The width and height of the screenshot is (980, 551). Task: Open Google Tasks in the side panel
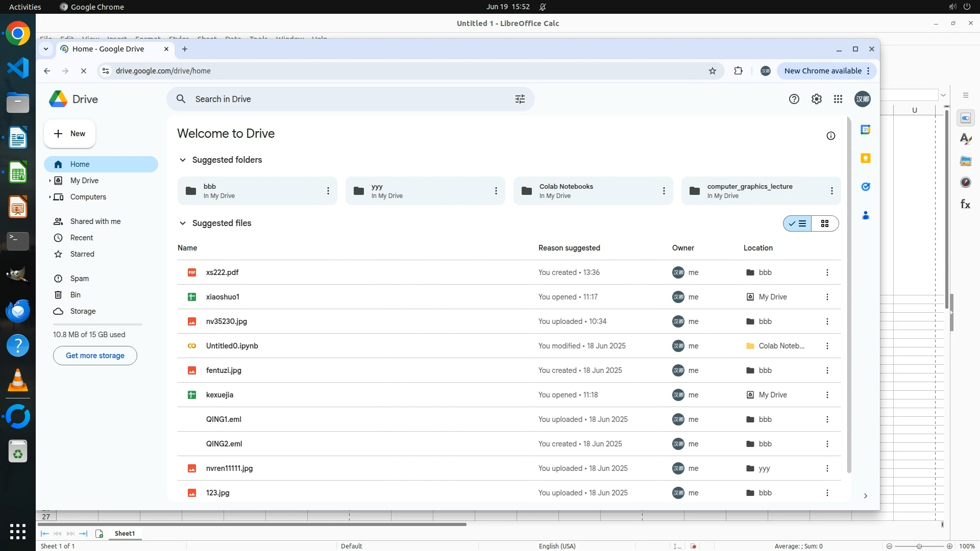coord(865,187)
